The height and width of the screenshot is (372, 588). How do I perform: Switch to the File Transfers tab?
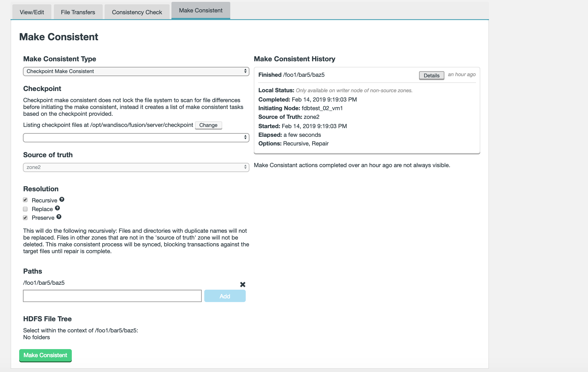point(78,12)
